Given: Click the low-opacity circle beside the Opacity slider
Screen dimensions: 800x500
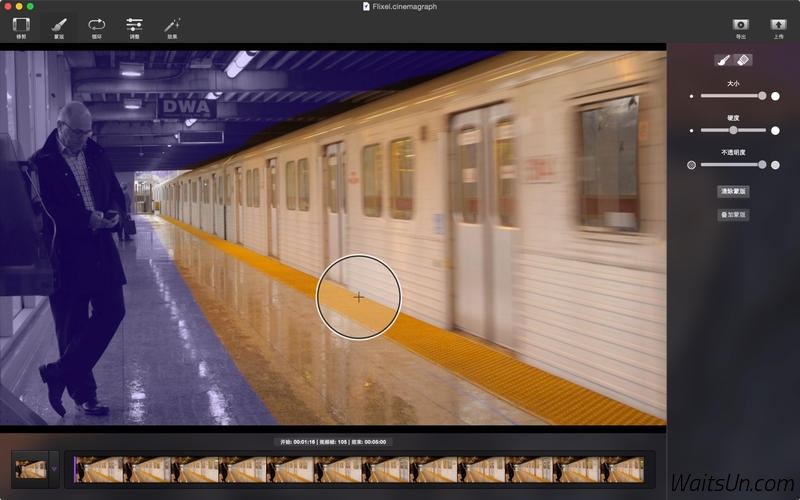Looking at the screenshot, I should [x=691, y=165].
